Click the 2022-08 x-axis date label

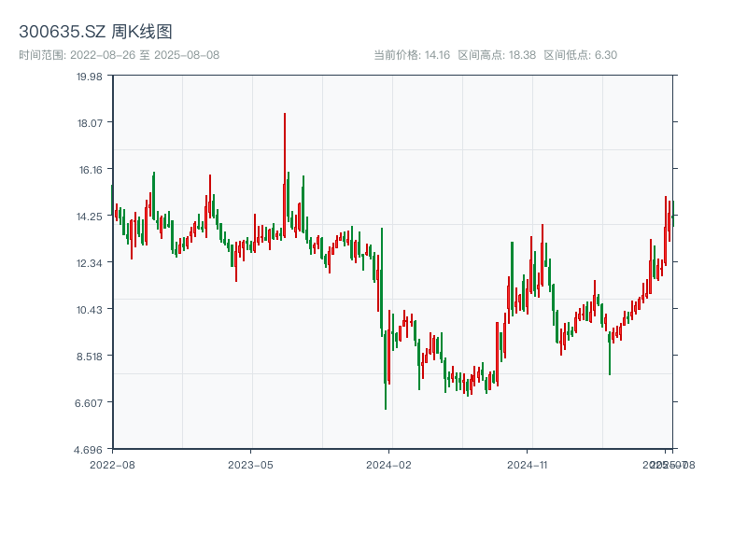112,464
